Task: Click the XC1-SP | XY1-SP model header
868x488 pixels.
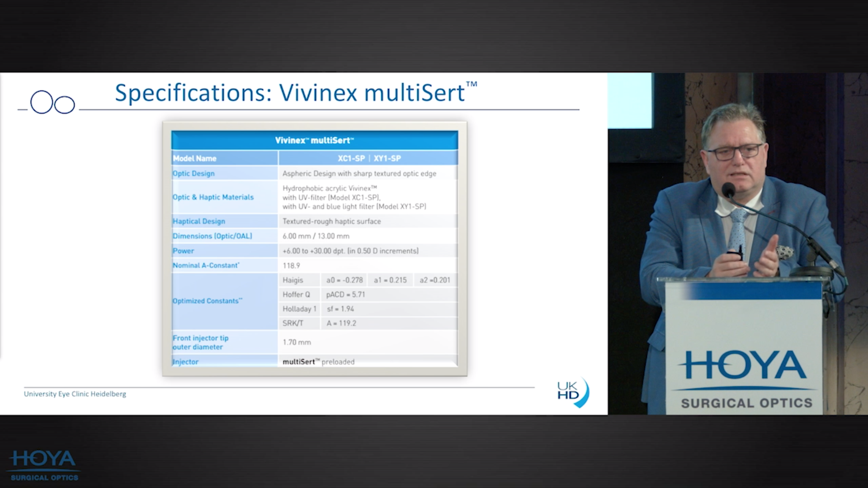Action: pos(369,158)
